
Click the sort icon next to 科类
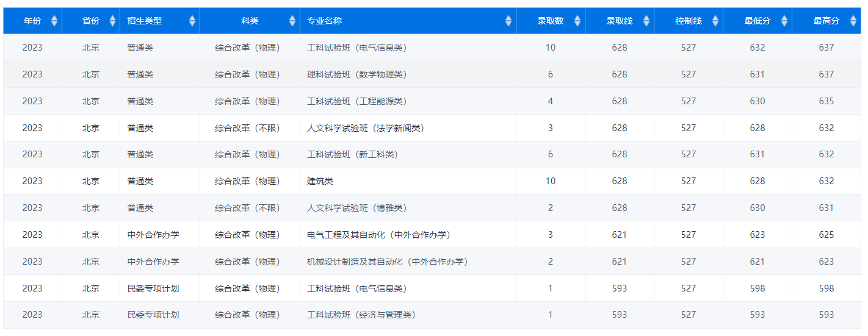pyautogui.click(x=292, y=21)
